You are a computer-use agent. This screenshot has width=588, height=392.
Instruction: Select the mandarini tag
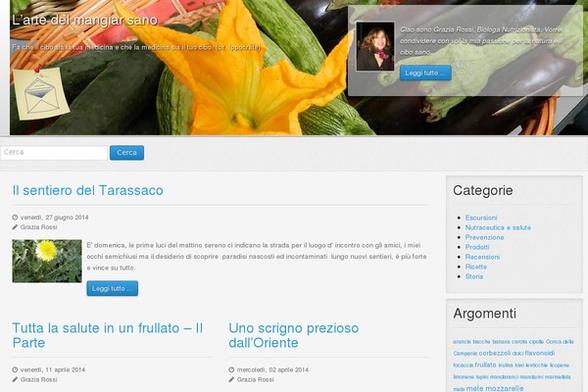[x=531, y=376]
